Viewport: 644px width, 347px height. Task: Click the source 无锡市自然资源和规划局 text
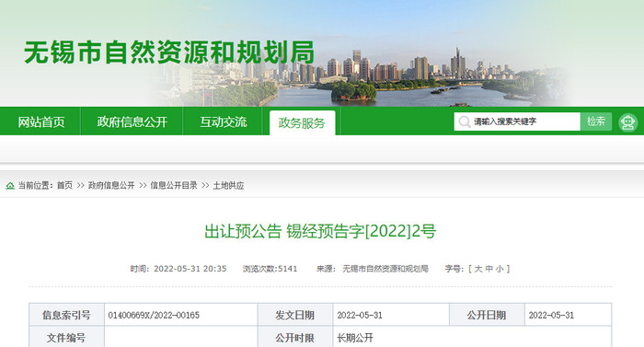click(385, 269)
